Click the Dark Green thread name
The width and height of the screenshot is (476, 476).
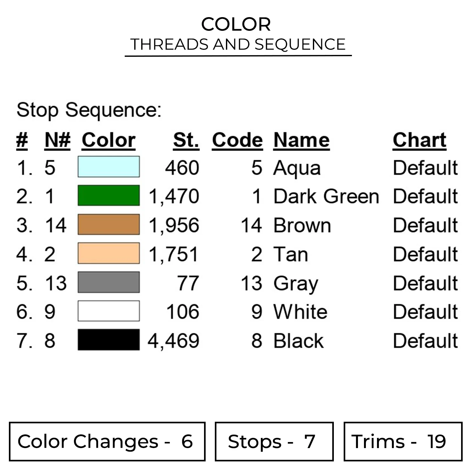(326, 196)
